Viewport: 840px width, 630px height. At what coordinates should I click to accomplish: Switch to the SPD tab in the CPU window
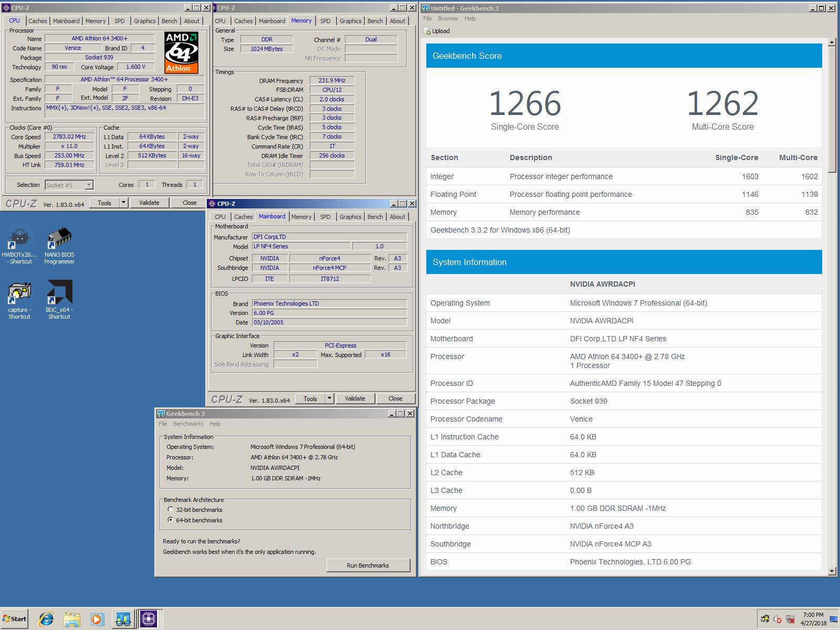120,21
